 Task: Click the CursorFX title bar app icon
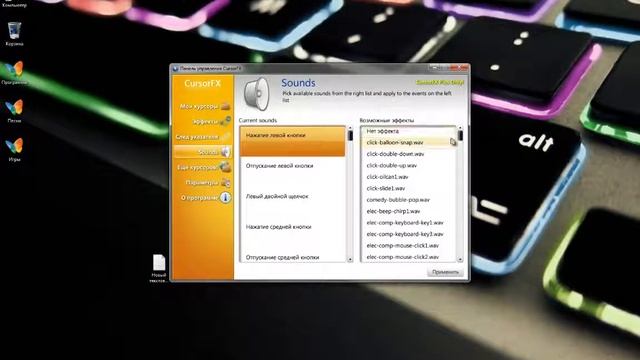[x=175, y=69]
